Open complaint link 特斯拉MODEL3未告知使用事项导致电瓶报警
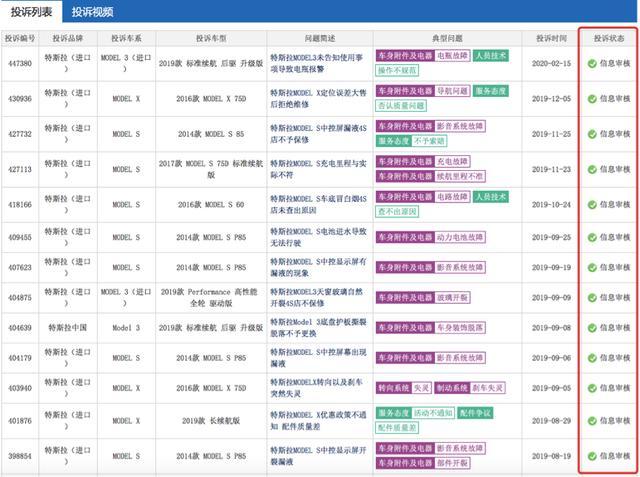 click(317, 63)
